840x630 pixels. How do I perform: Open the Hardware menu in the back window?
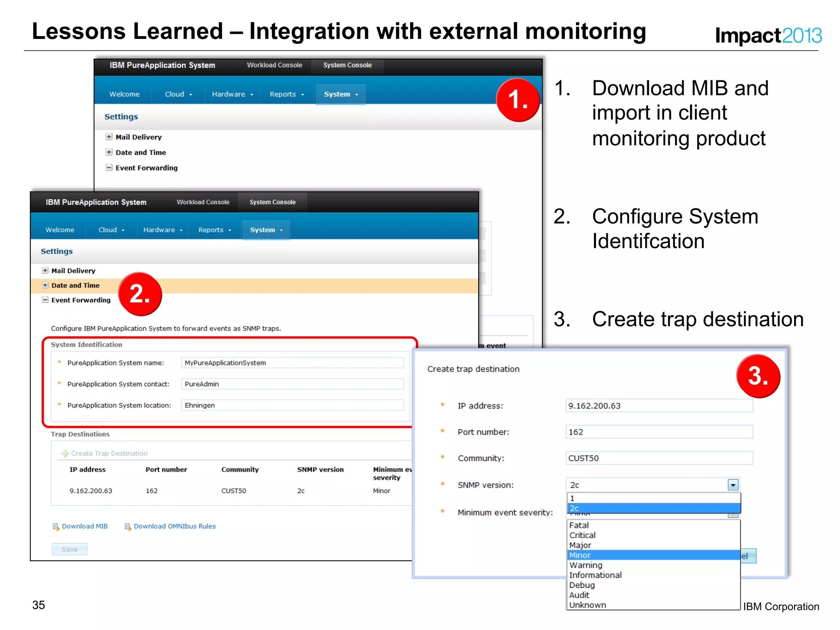[x=233, y=94]
